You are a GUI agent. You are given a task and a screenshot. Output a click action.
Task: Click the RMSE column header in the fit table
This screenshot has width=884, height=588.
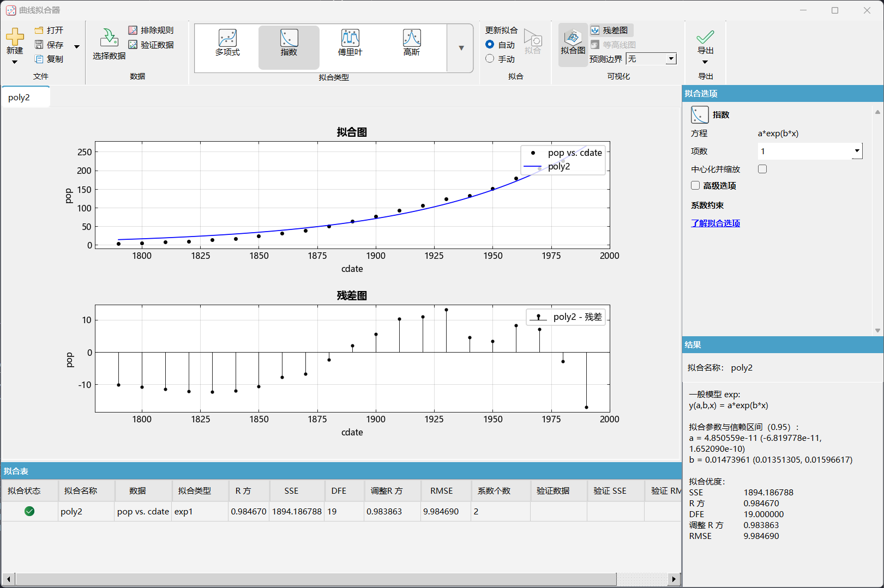[441, 490]
